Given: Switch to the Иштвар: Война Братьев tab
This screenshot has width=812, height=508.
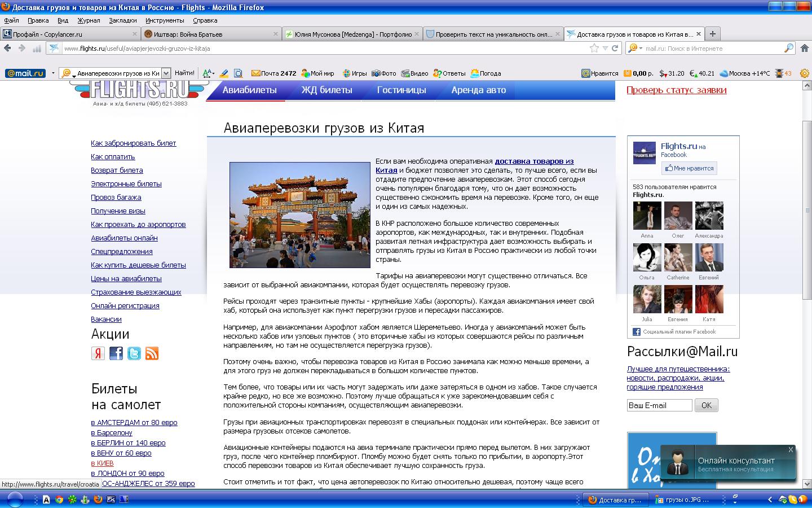Looking at the screenshot, I should (x=211, y=34).
